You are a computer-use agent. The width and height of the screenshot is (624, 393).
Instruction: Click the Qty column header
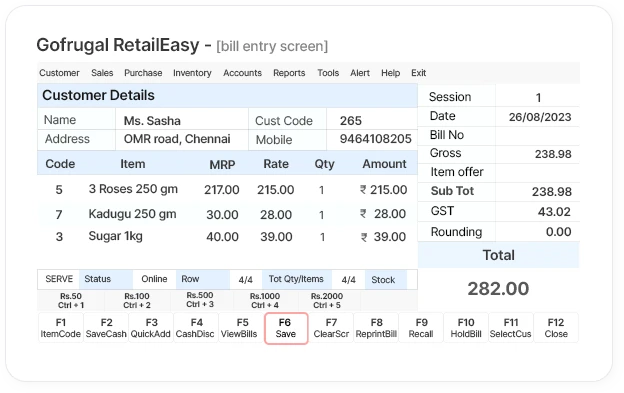[x=324, y=164]
